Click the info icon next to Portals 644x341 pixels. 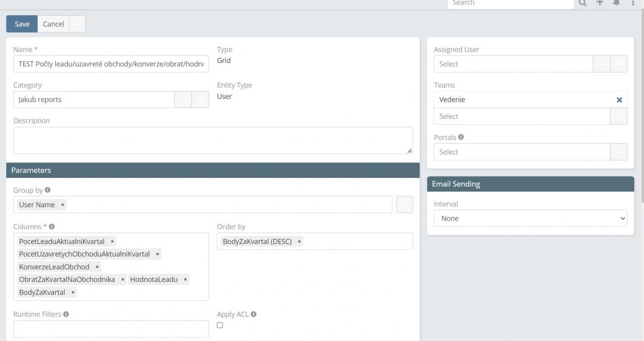pos(461,137)
